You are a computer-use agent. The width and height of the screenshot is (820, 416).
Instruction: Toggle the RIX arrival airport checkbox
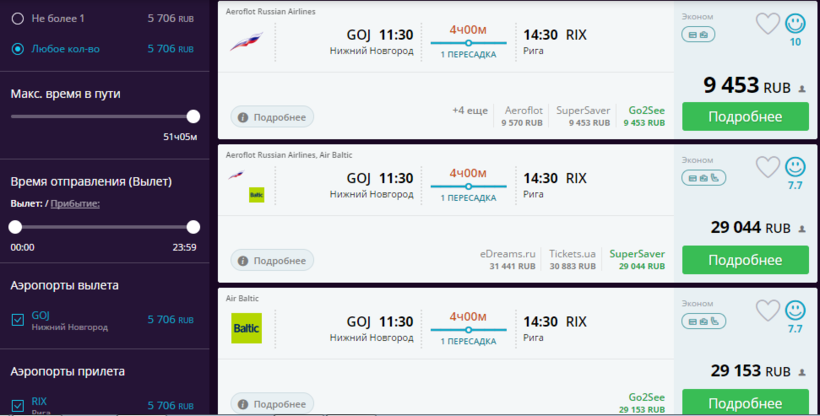coord(17,405)
